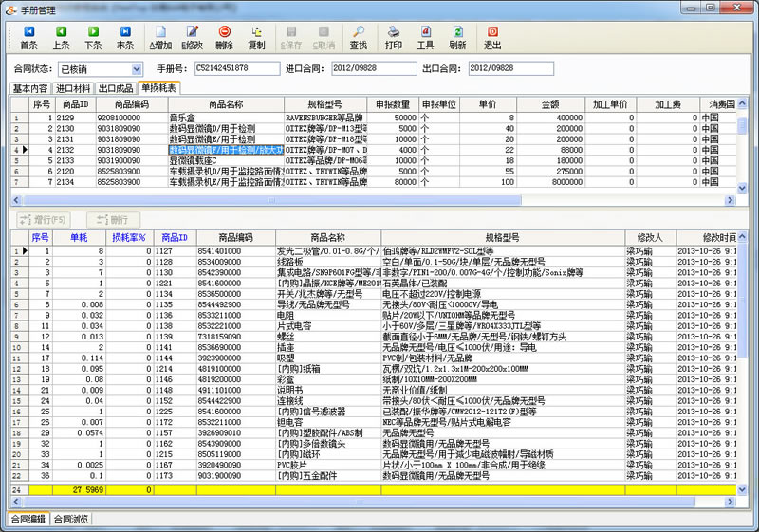Click upper table scroll down arrow
The height and width of the screenshot is (532, 759).
point(742,188)
